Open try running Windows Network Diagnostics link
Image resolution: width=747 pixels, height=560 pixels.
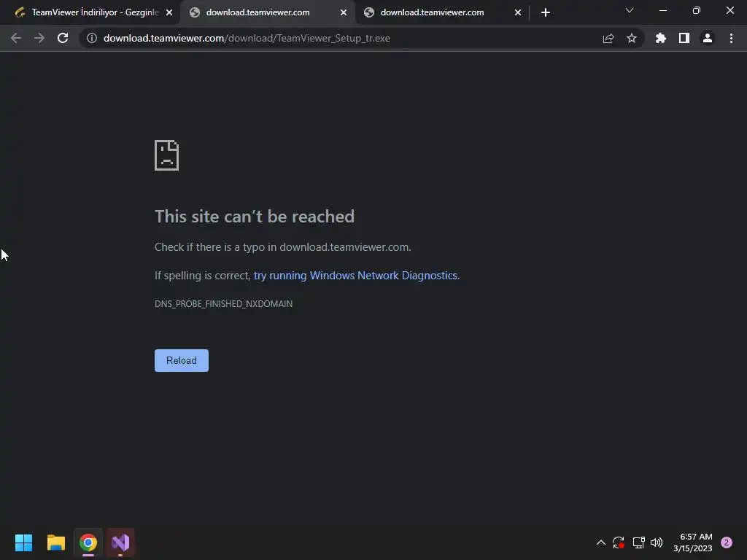356,275
